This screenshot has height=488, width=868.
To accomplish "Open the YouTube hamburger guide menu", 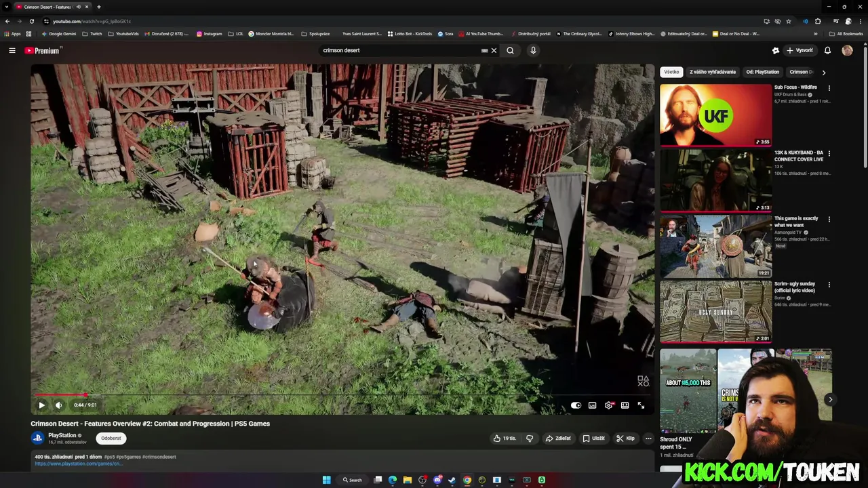I will click(12, 50).
